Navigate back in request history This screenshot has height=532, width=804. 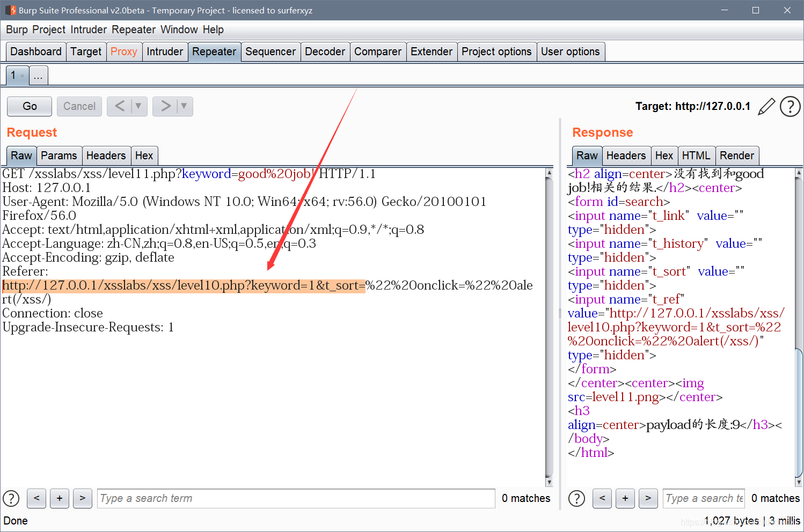click(120, 106)
